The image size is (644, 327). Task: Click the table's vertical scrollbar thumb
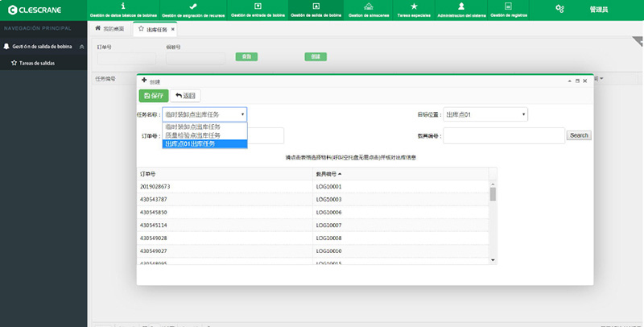pyautogui.click(x=493, y=194)
